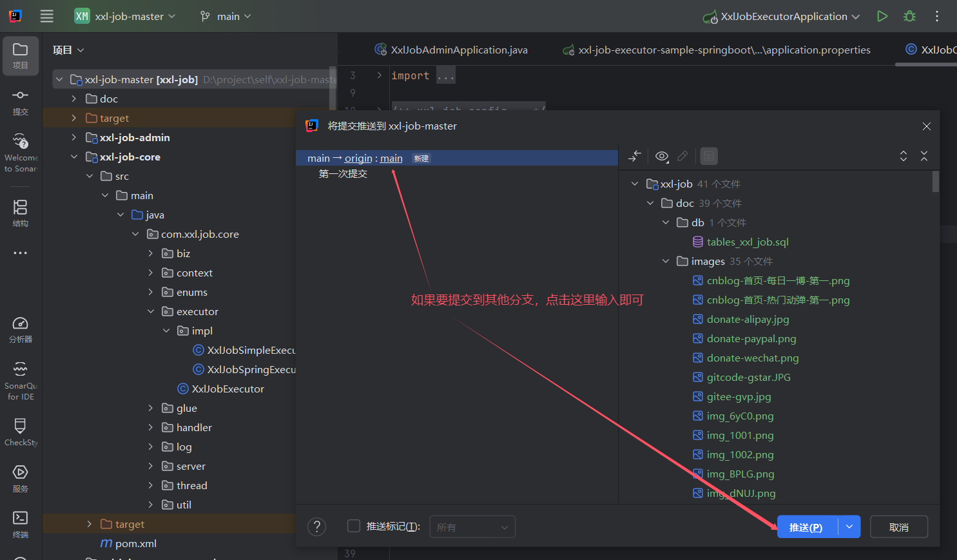Open the Terminal tool window
957x560 pixels.
tap(21, 523)
